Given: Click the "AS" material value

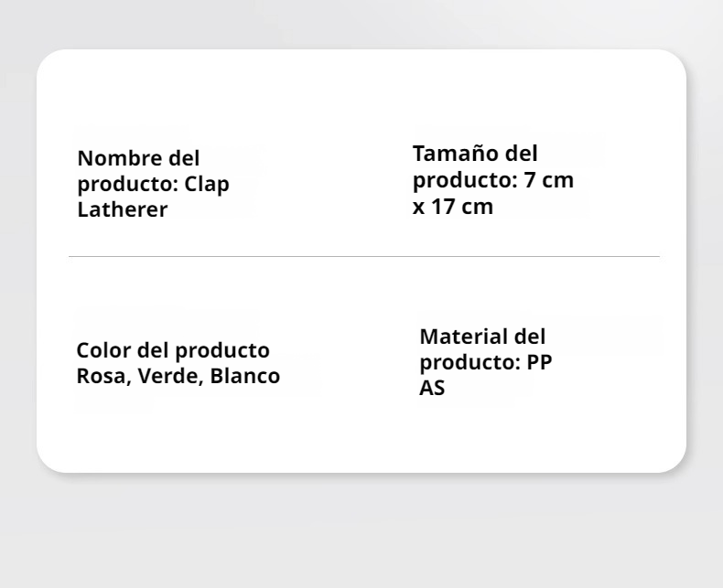Looking at the screenshot, I should click(x=432, y=388).
